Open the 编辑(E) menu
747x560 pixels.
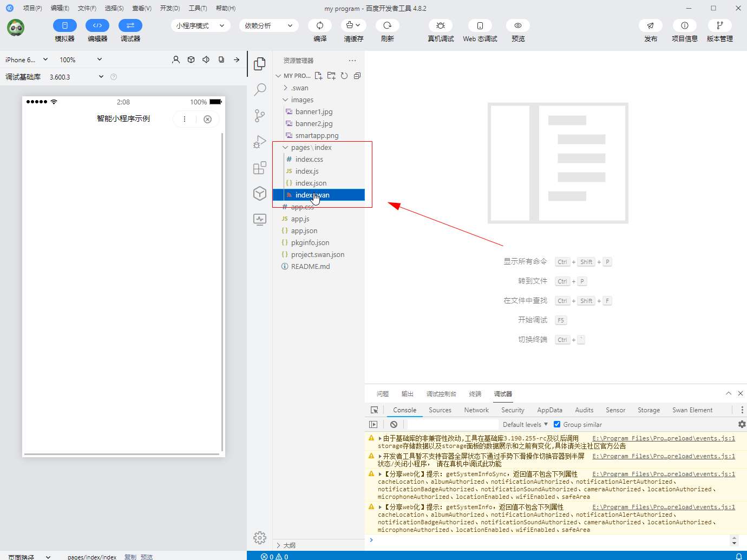click(60, 8)
